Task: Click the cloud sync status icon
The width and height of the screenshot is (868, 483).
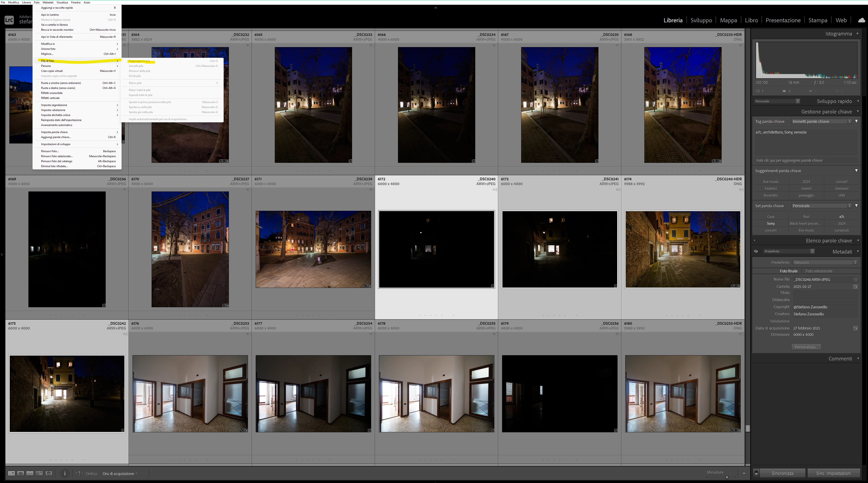Action: [x=861, y=20]
